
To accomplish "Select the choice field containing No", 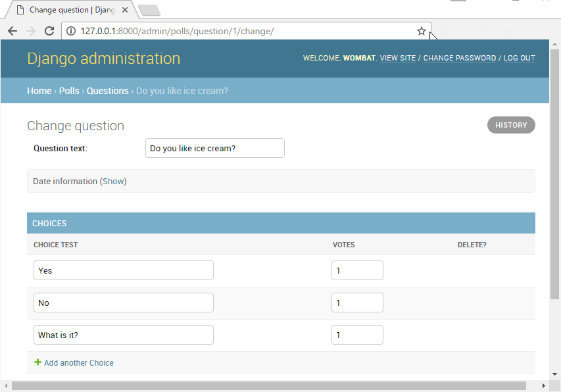I will (123, 303).
